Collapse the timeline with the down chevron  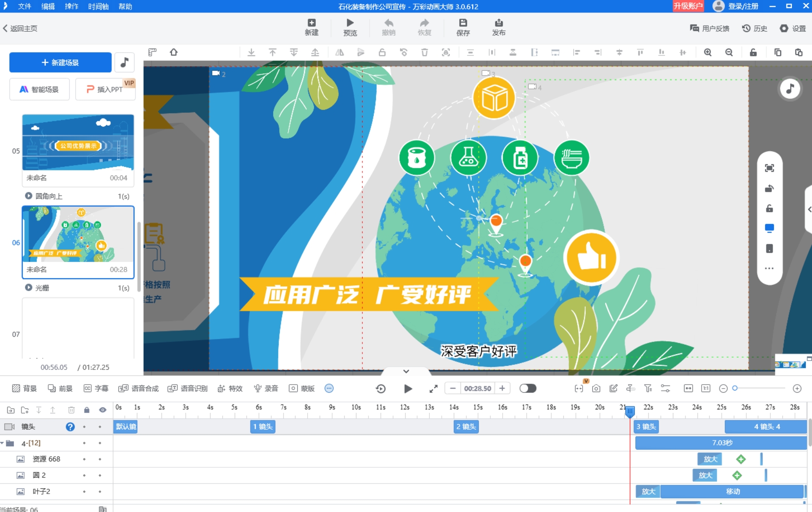tap(406, 371)
